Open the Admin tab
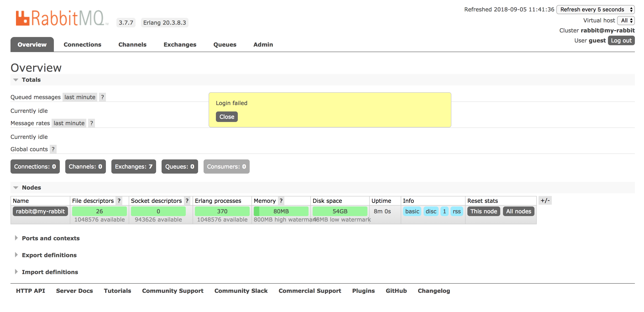The height and width of the screenshot is (312, 644). [x=263, y=45]
